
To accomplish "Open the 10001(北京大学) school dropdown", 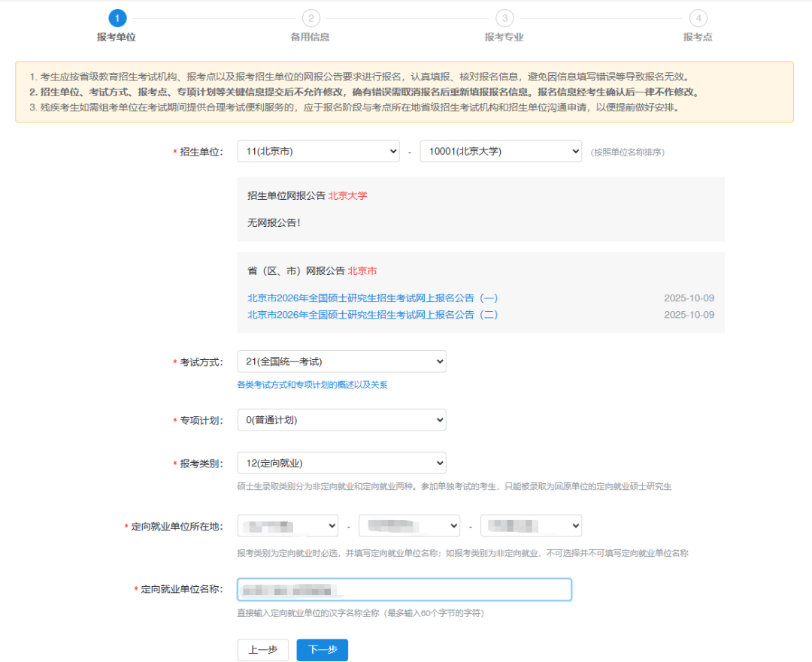I will (500, 151).
